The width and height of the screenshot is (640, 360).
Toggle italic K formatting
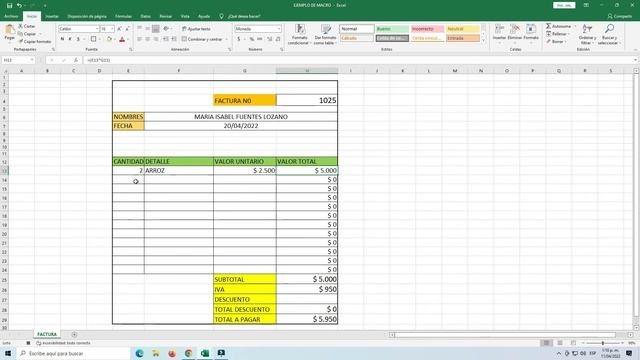70,39
